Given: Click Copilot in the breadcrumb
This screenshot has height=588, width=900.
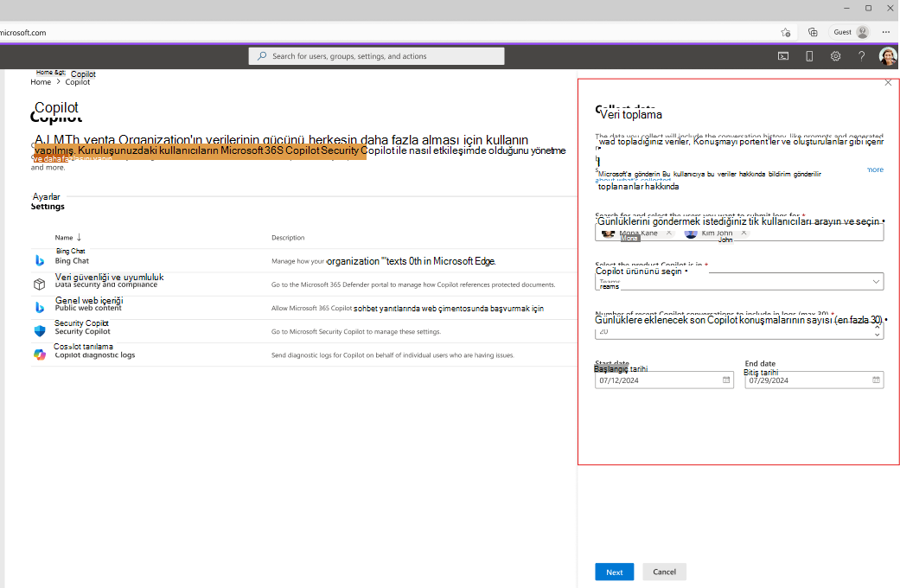Looking at the screenshot, I should [78, 82].
